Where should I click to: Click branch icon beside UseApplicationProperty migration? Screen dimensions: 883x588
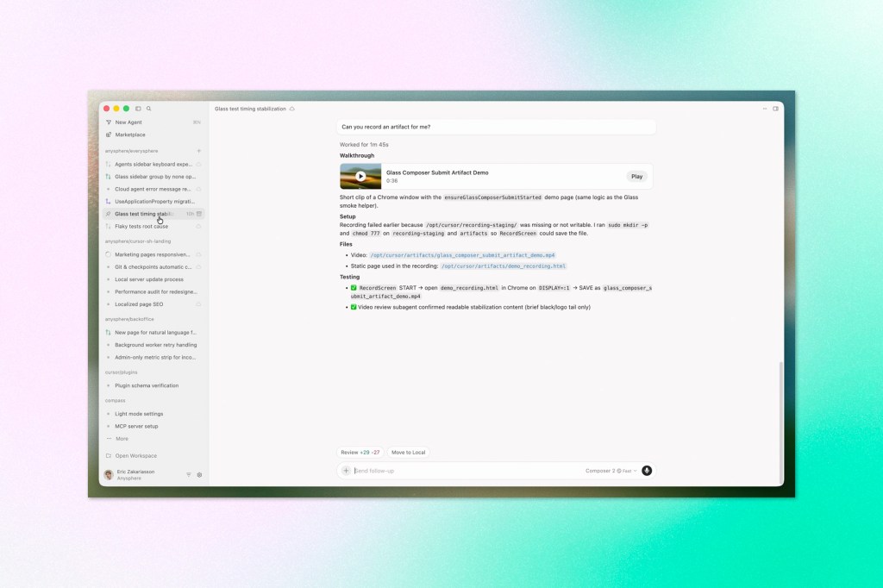pos(108,202)
